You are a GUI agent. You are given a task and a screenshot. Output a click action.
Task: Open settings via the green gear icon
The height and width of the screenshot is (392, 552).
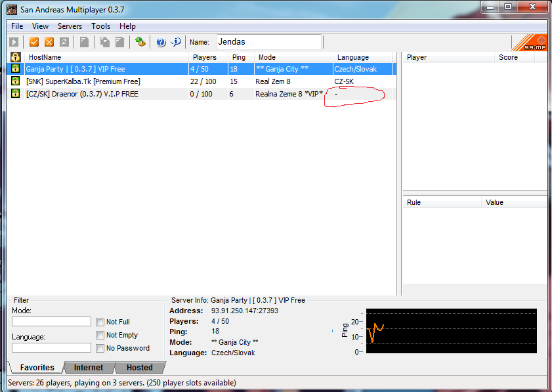[140, 42]
